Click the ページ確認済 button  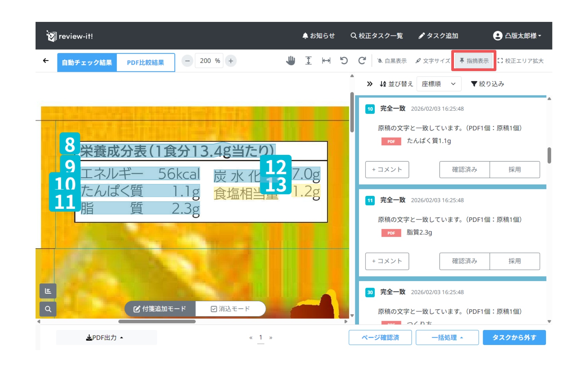[x=380, y=338]
